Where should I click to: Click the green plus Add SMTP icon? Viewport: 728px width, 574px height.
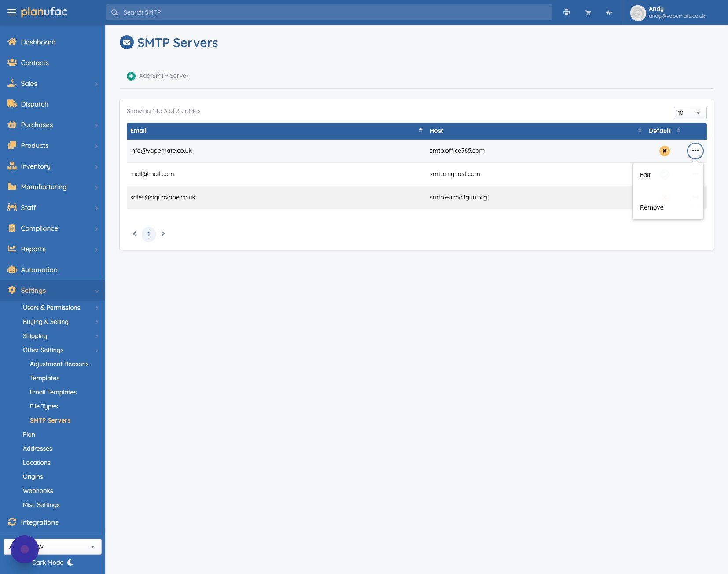pos(131,76)
